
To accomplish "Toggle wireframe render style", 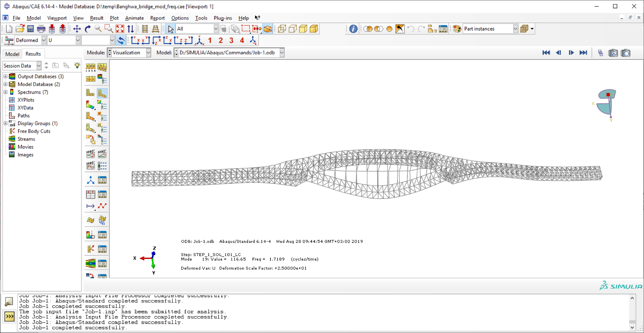I will 282,29.
